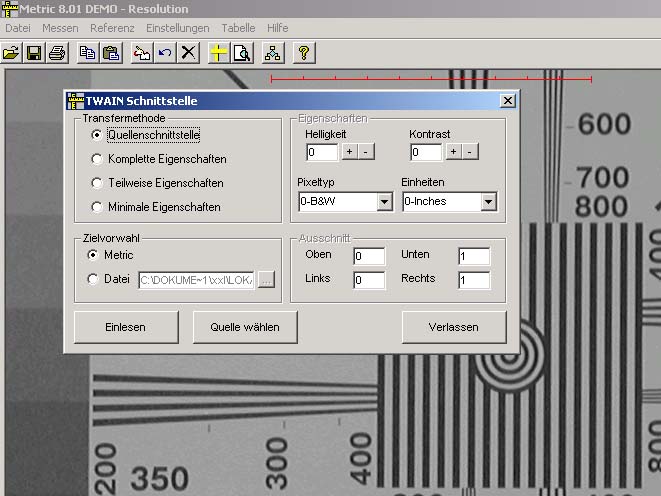
Task: Open file with the folder toolbar icon
Action: coord(11,53)
